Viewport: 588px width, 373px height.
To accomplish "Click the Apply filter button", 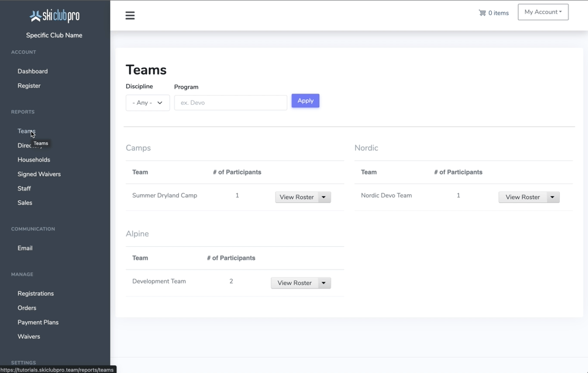I will pyautogui.click(x=305, y=101).
